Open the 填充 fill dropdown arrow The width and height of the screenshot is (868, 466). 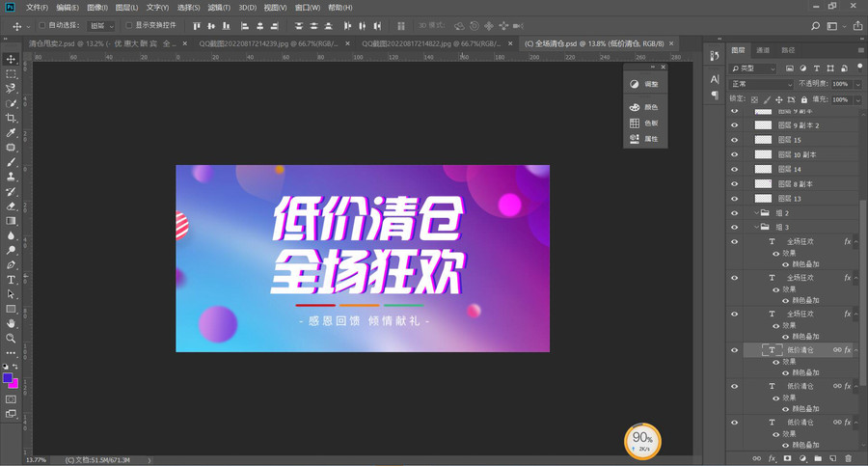pyautogui.click(x=857, y=99)
